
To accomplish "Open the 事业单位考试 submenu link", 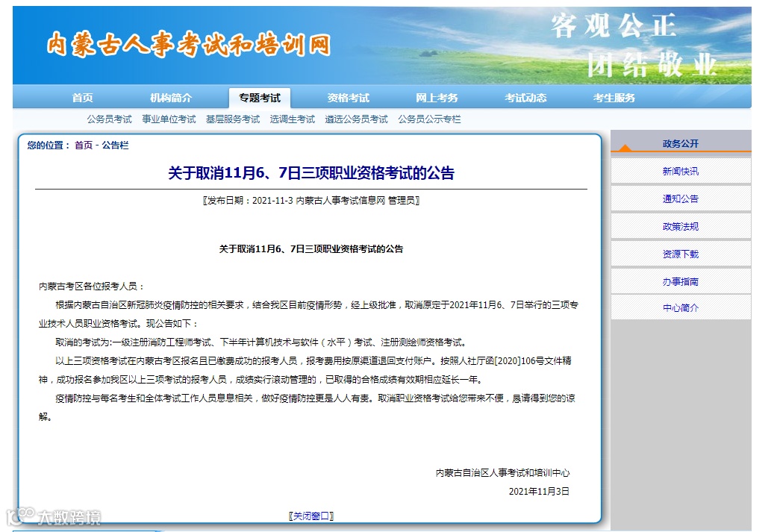I will [x=169, y=119].
